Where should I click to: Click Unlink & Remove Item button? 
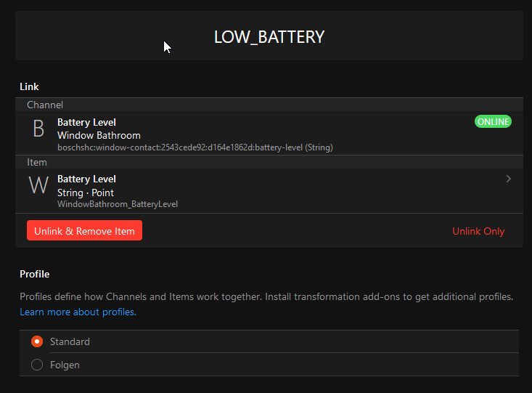pyautogui.click(x=84, y=230)
